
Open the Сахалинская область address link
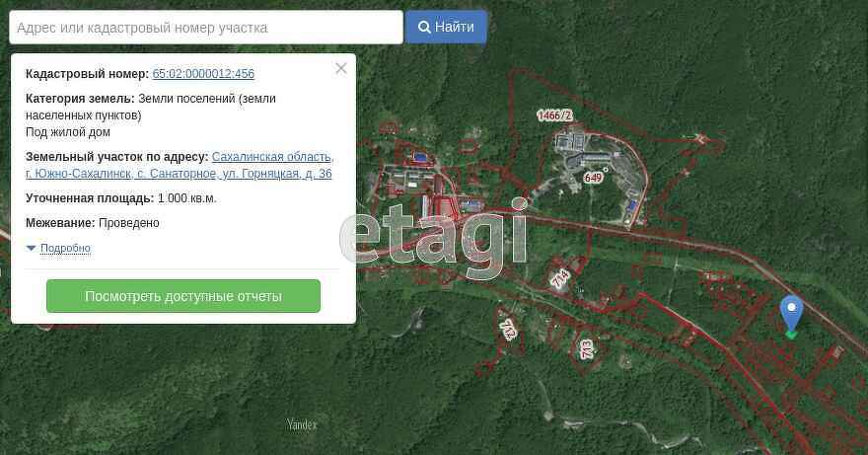272,157
